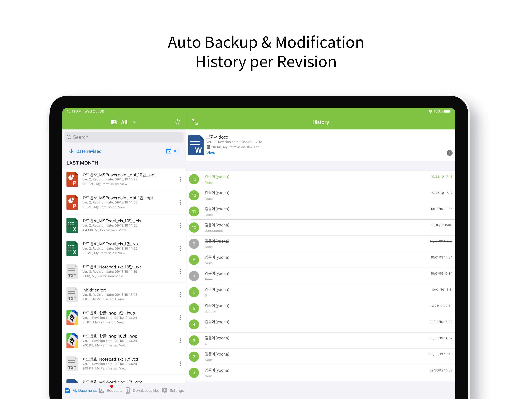This screenshot has width=532, height=399.
Task: Open the Settings tab
Action: pyautogui.click(x=173, y=390)
